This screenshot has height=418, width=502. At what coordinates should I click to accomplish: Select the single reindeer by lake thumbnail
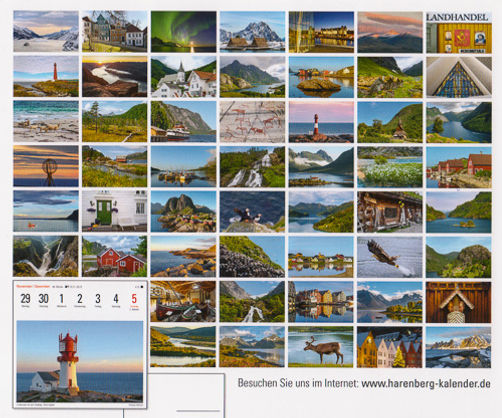point(321,347)
